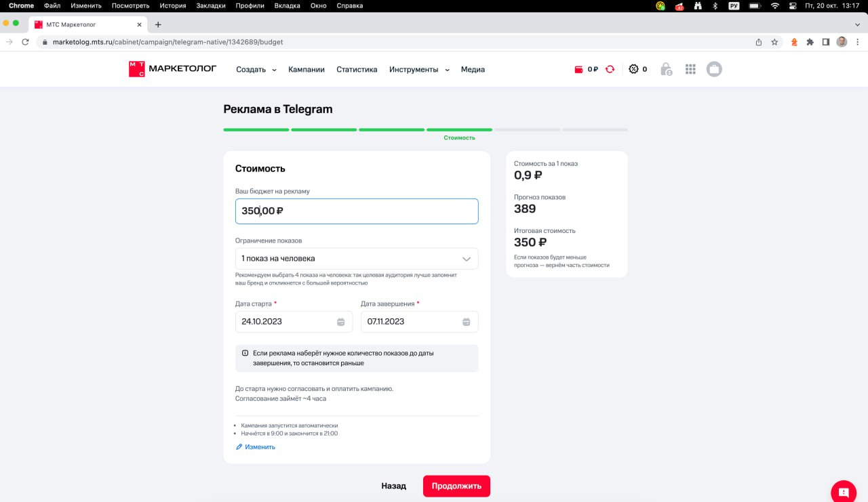Open the Вкладка menu

[x=288, y=5]
